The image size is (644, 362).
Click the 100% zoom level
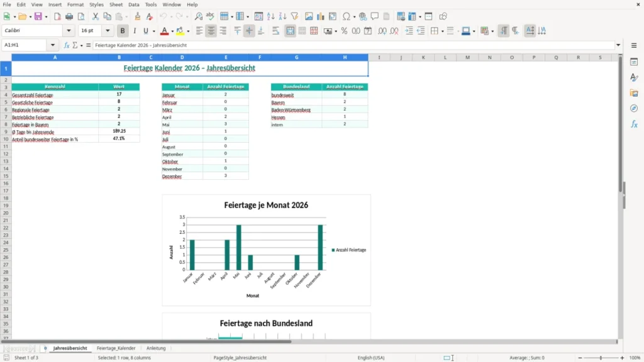[635, 358]
